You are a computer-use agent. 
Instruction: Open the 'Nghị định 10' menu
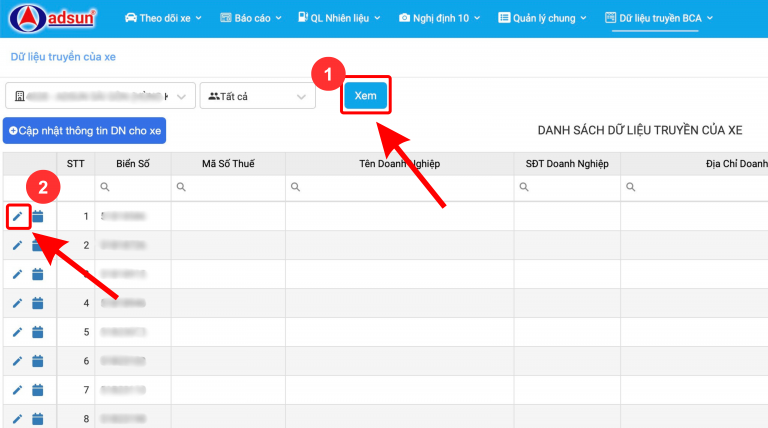(x=439, y=18)
